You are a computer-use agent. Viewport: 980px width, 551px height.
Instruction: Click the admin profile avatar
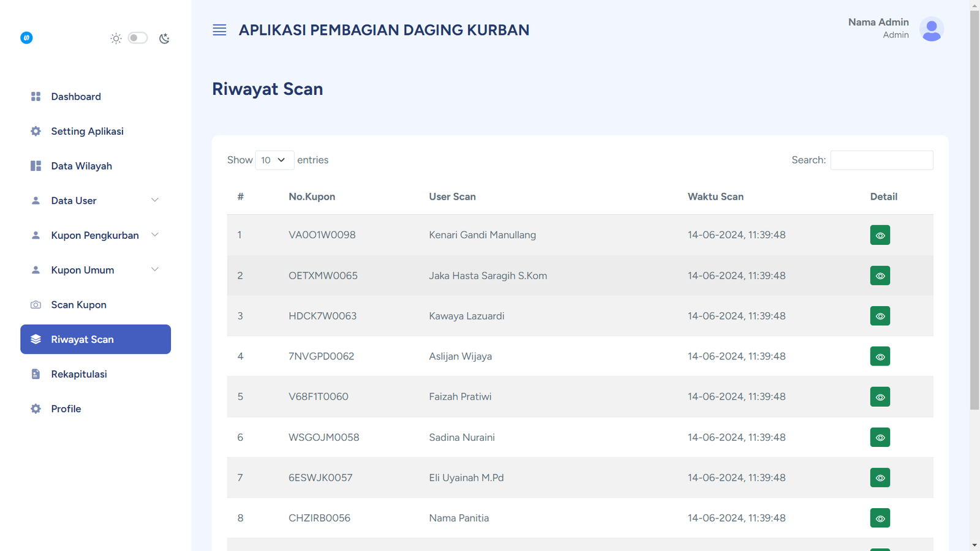931,29
